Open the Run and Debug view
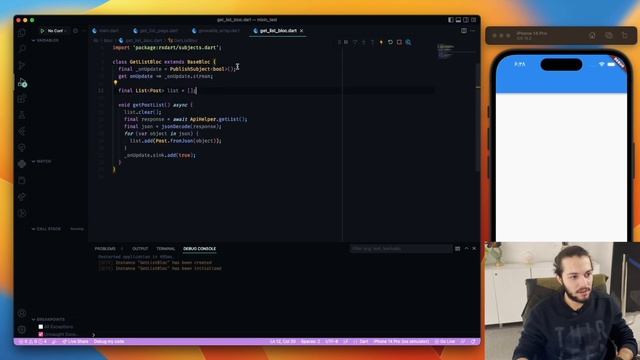The width and height of the screenshot is (640, 360). click(22, 82)
